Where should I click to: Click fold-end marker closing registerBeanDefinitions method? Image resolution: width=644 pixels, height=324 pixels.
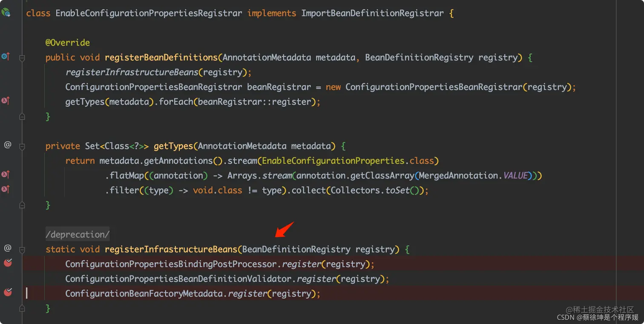point(22,116)
